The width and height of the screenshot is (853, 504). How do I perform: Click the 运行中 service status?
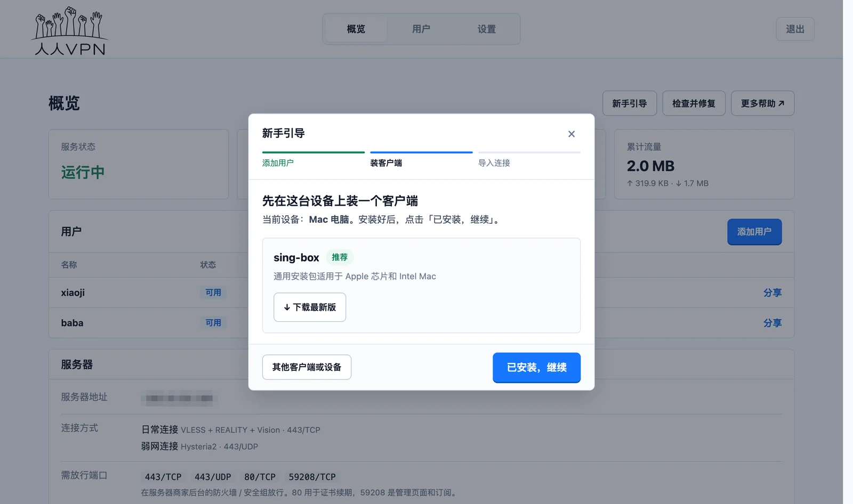83,172
